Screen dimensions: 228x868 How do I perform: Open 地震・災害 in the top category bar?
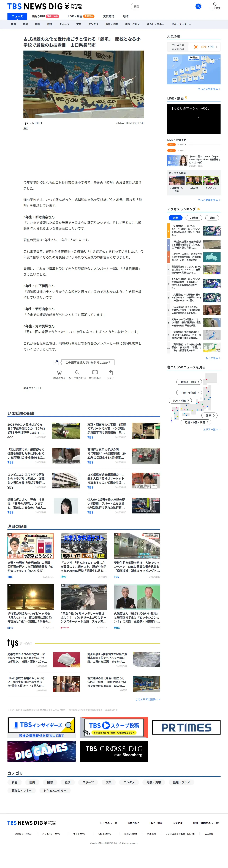point(112,24)
